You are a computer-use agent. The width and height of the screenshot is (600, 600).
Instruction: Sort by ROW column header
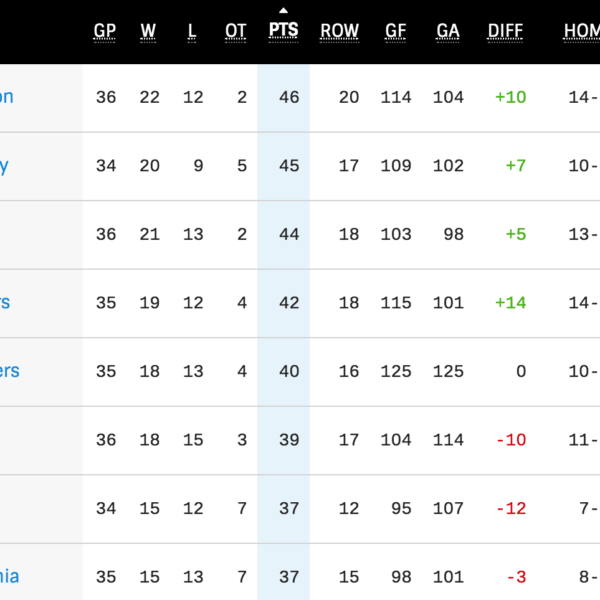tap(339, 31)
